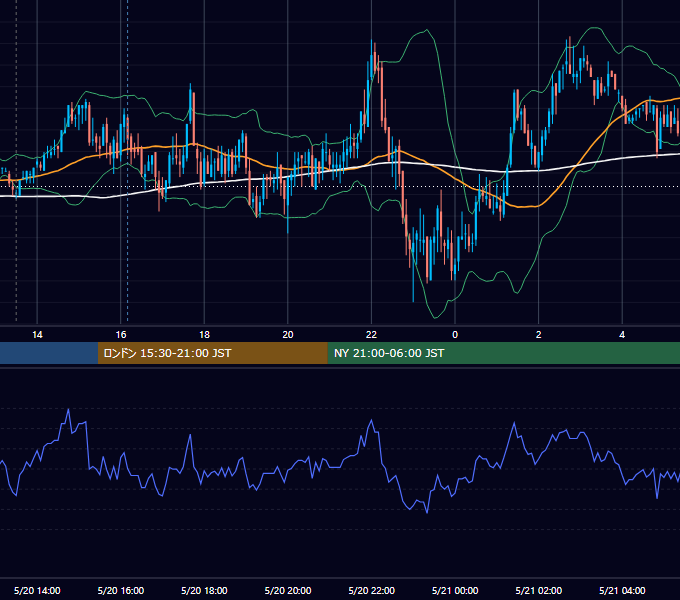Click the date label 5/21 02:00

(539, 590)
